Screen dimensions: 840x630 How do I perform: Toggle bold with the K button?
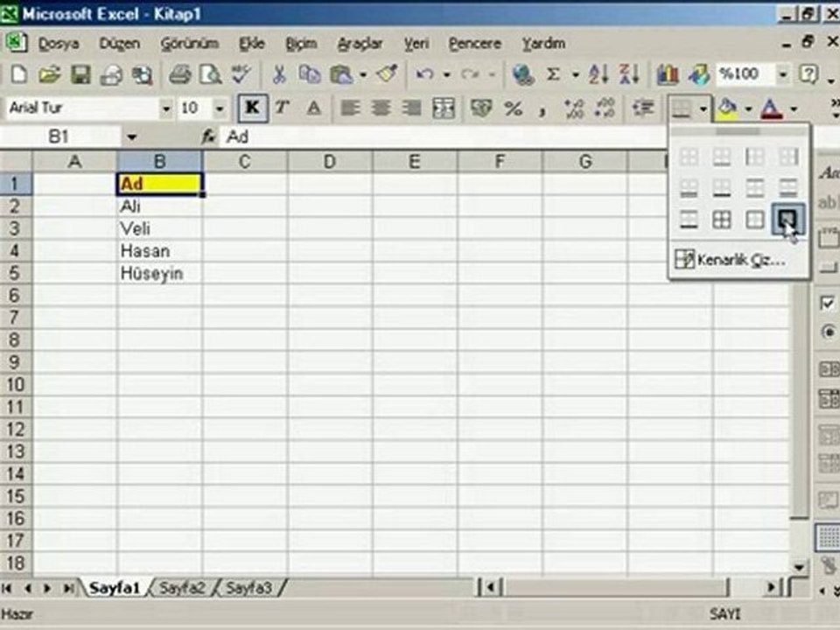pos(252,108)
